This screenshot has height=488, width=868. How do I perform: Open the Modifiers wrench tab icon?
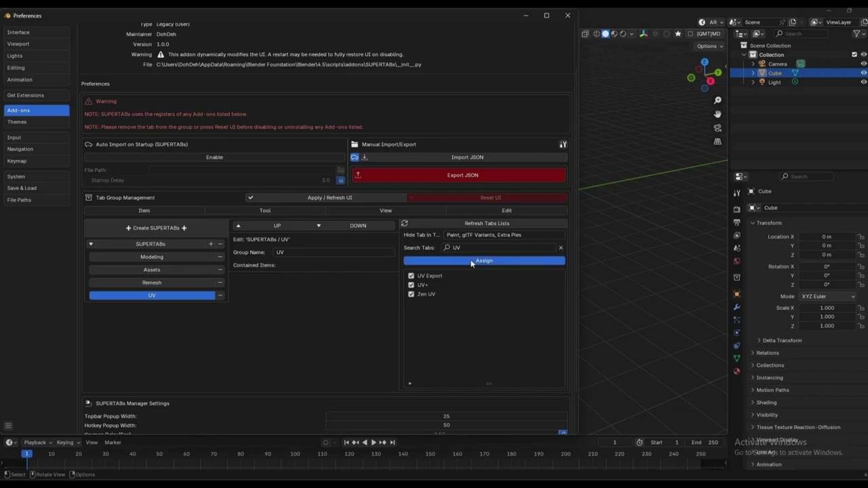pos(737,307)
